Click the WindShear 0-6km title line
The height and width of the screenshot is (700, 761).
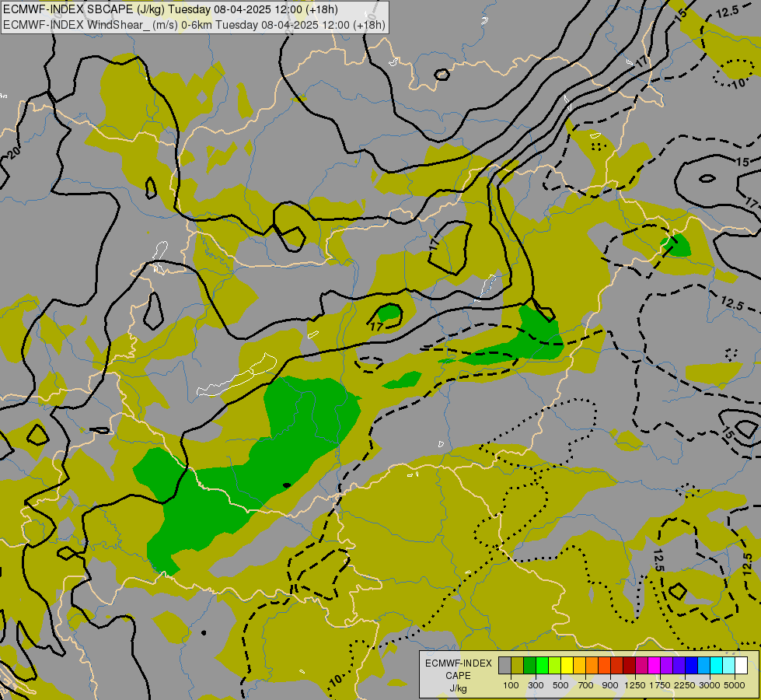click(x=194, y=25)
